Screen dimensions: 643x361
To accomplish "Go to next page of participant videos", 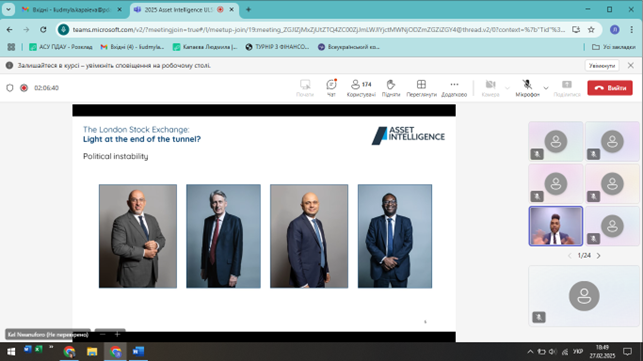I will click(599, 256).
